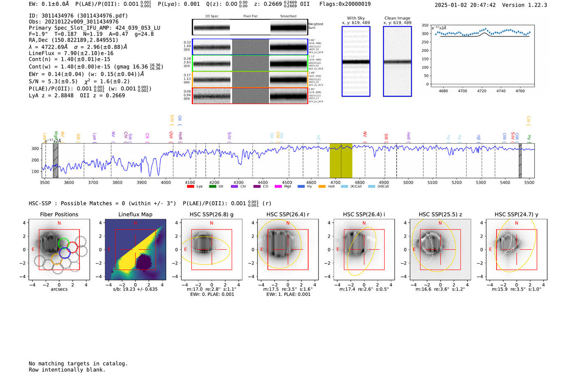
Task: Click the 's/b: 19.23 +/- 0.635' caption
Action: (135, 289)
